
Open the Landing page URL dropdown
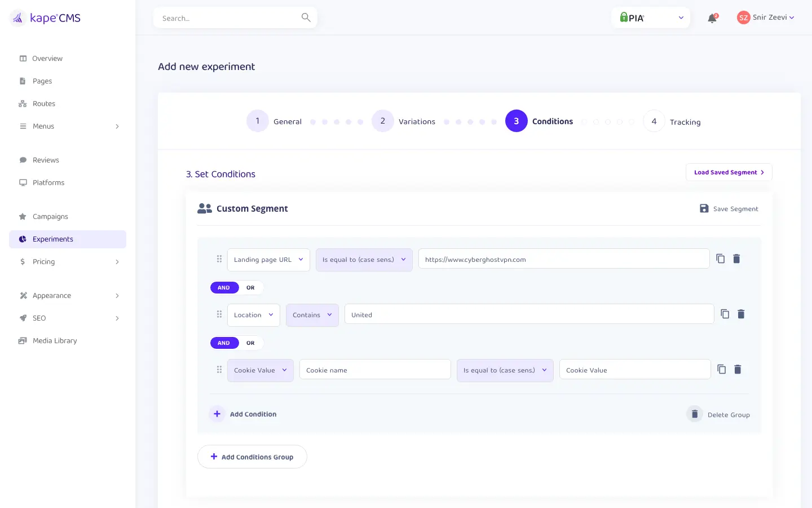click(268, 260)
